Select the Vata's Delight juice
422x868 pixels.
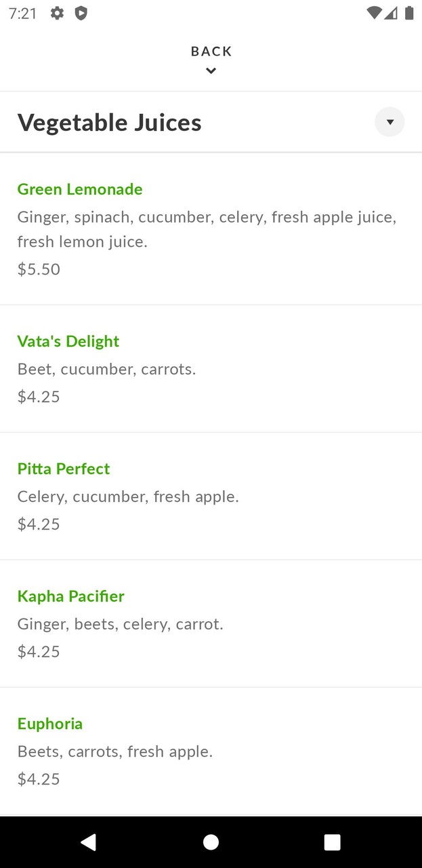tap(68, 341)
